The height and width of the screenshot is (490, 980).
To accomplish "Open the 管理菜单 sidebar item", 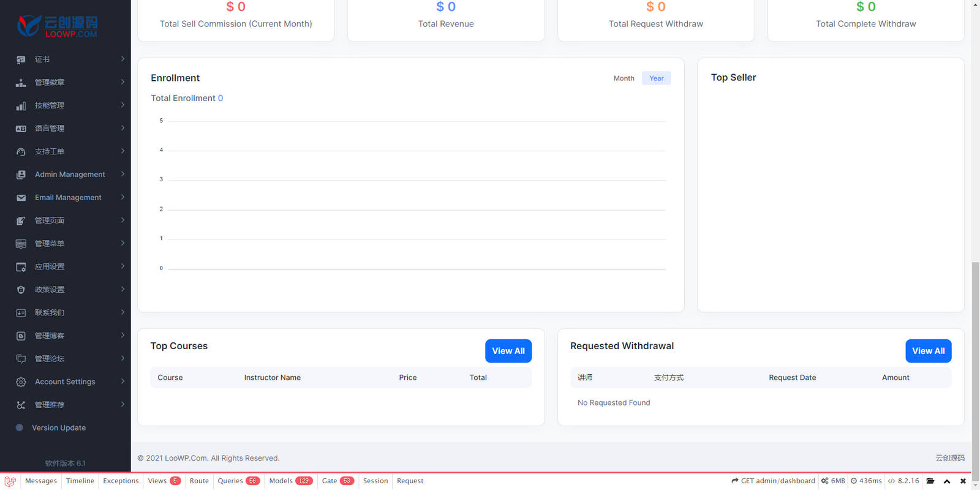I will point(66,244).
